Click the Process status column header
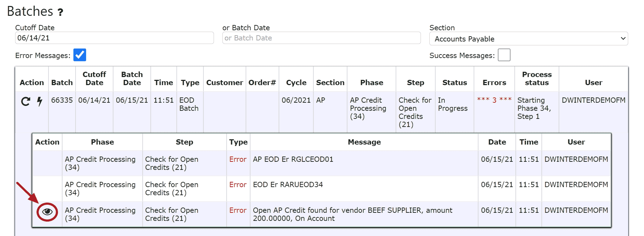 (536, 78)
